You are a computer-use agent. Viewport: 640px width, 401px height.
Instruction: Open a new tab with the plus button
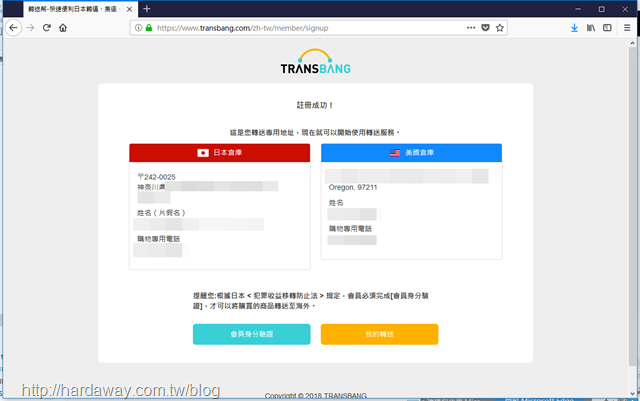[x=147, y=9]
